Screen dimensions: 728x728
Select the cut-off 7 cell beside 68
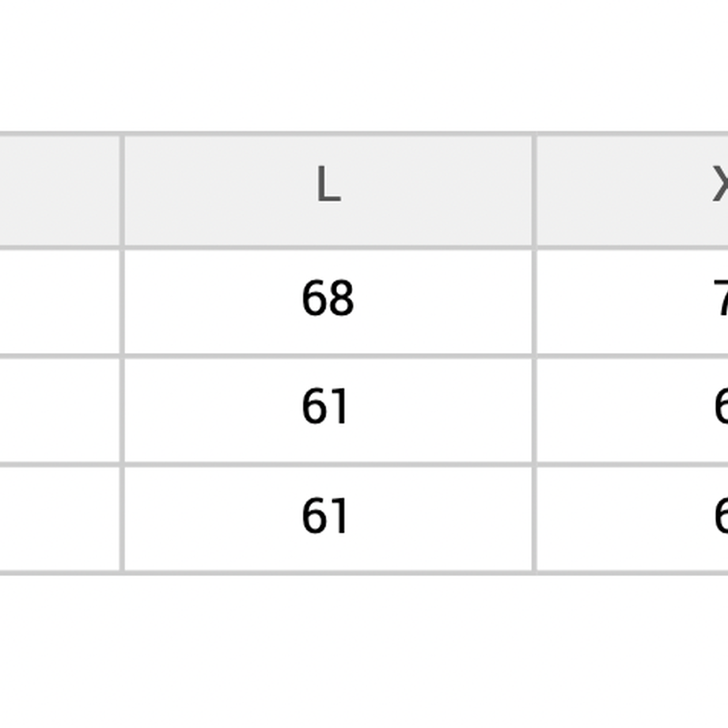[632, 301]
